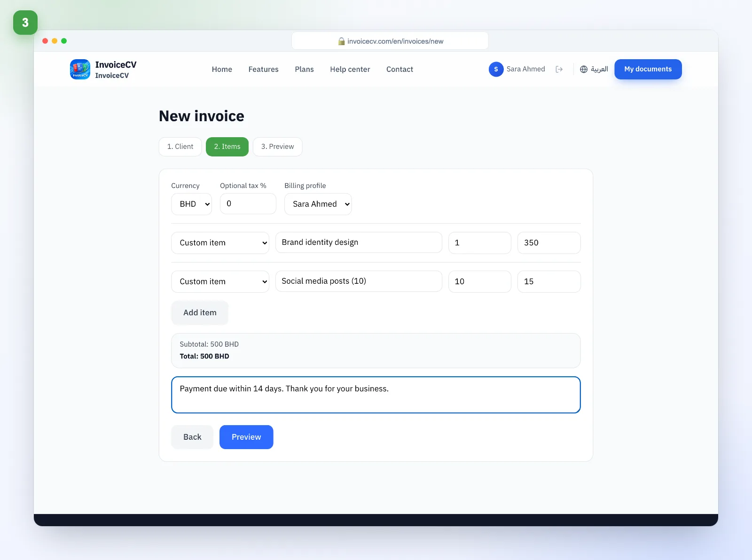Click the Back button
Image resolution: width=752 pixels, height=560 pixels.
[x=192, y=437]
